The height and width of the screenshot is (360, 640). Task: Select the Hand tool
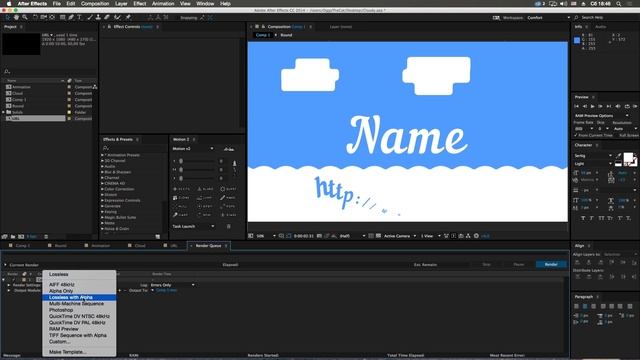click(x=16, y=18)
